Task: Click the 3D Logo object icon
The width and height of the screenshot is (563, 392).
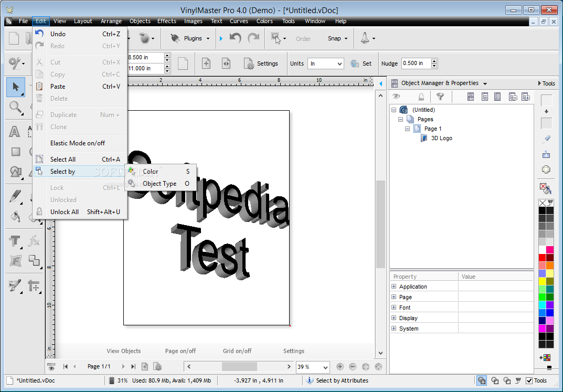Action: (x=424, y=138)
